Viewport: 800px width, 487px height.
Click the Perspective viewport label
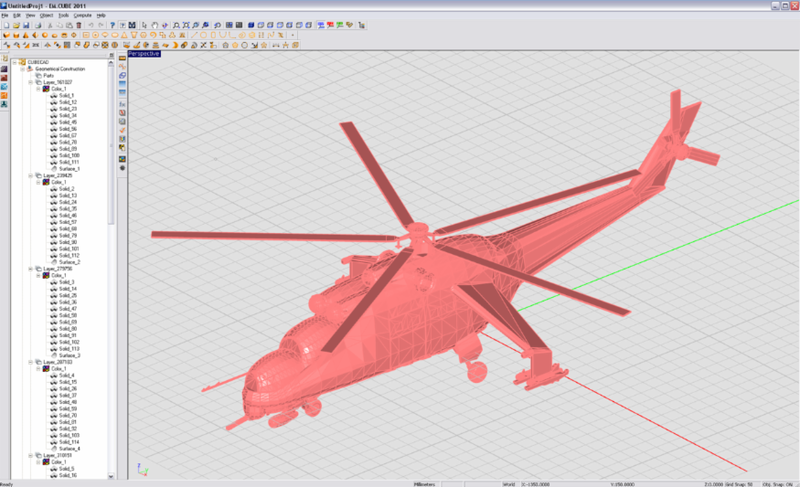(x=143, y=54)
